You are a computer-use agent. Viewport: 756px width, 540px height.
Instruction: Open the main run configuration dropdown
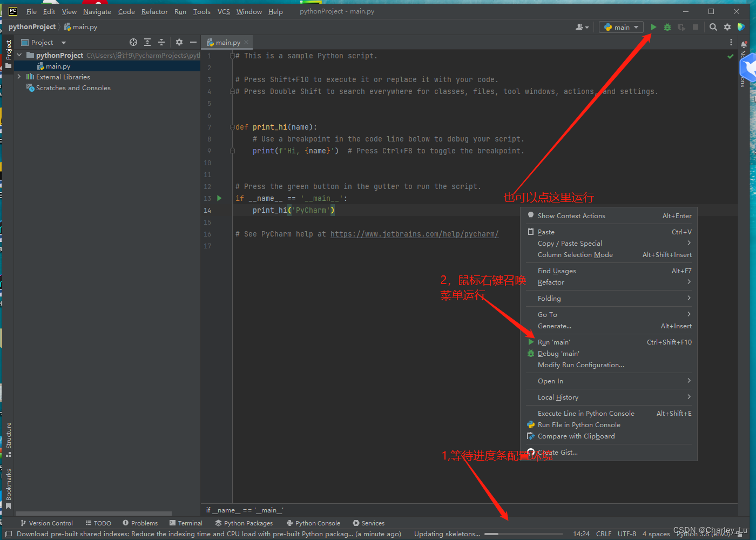coord(621,27)
